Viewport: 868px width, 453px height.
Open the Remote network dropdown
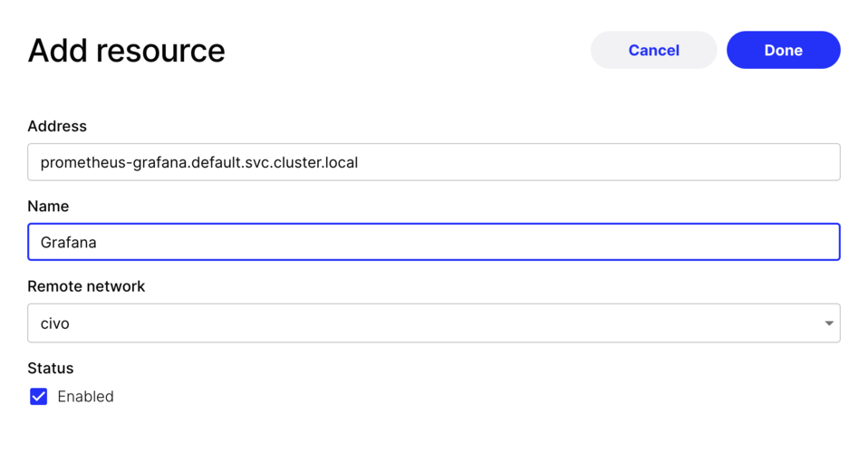[x=434, y=323]
